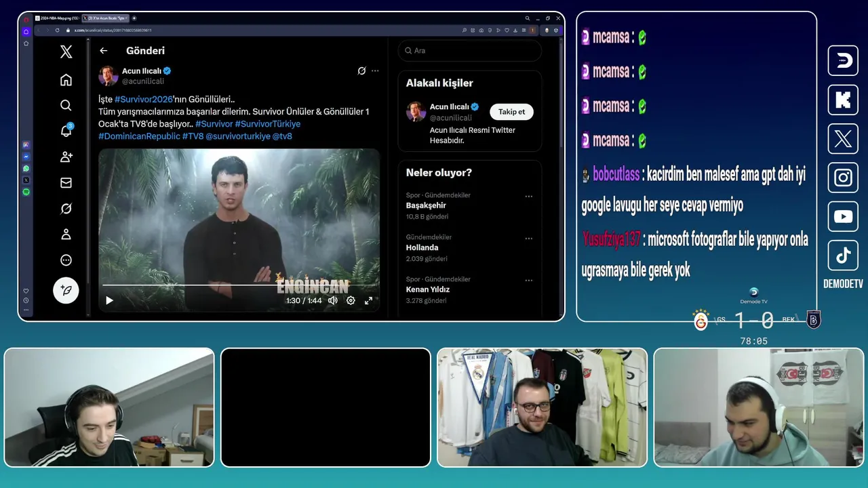This screenshot has height=488, width=868.
Task: Click the Kick logo in overlay
Action: 843,100
